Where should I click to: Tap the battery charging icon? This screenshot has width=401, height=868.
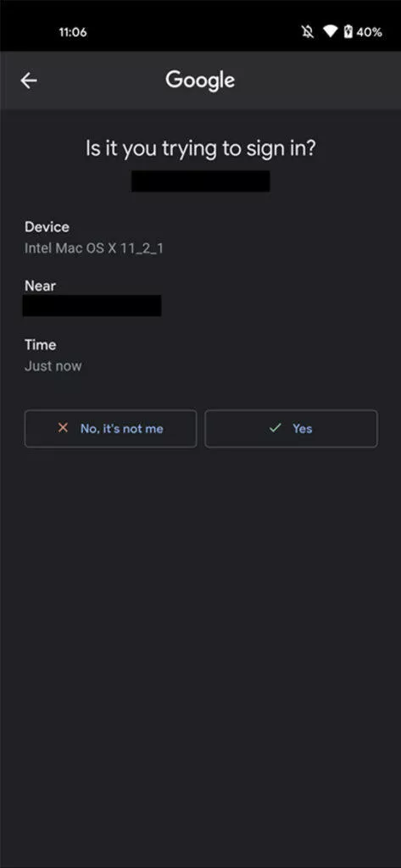click(x=348, y=31)
